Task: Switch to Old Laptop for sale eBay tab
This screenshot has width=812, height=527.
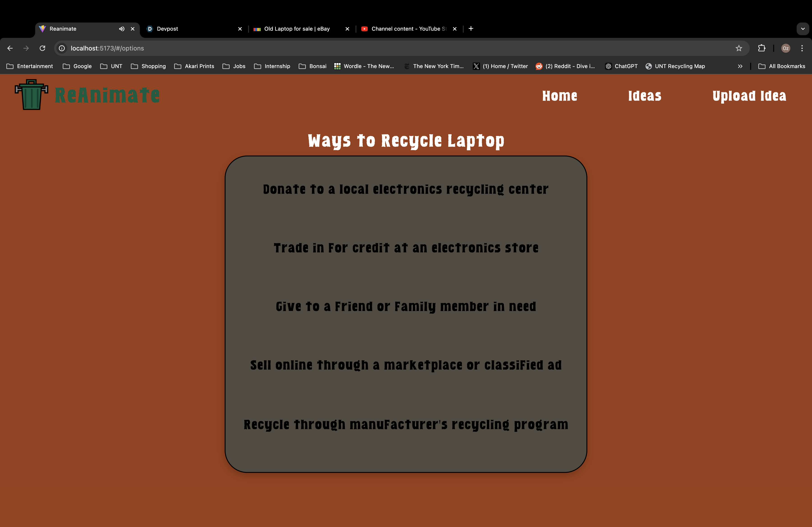Action: (x=297, y=29)
